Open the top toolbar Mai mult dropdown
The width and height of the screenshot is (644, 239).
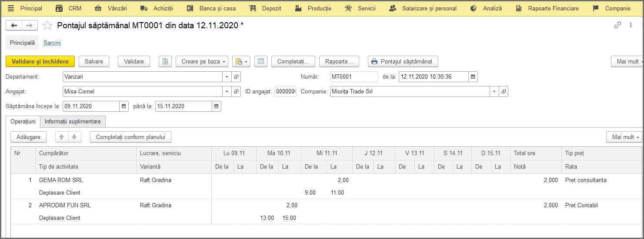pos(627,61)
